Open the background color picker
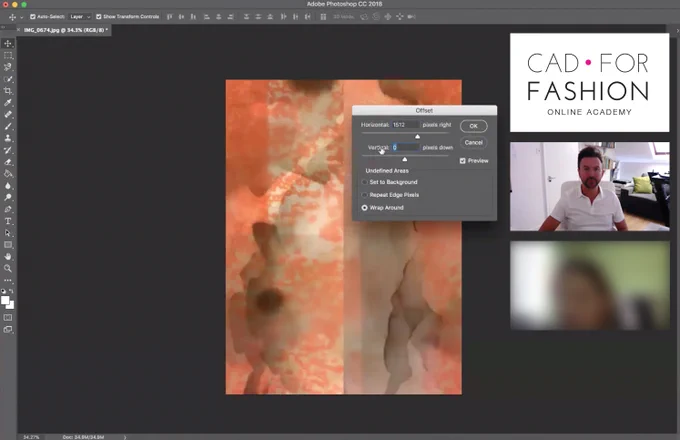The width and height of the screenshot is (680, 440). pyautogui.click(x=10, y=305)
